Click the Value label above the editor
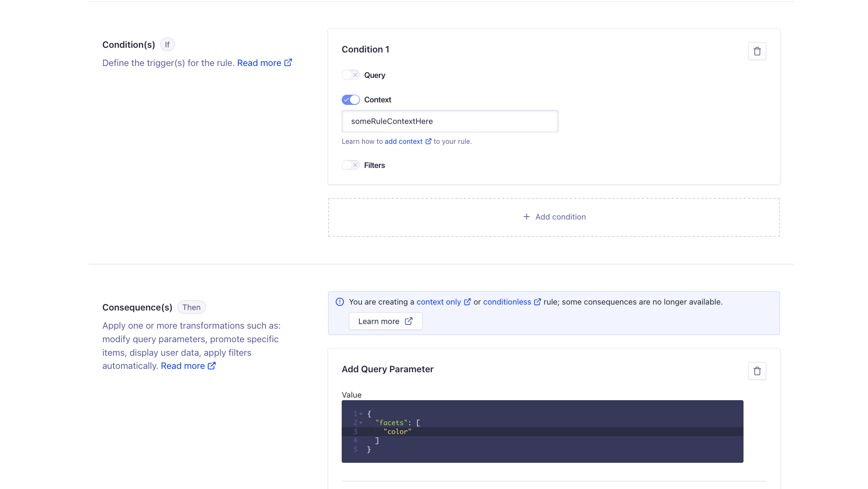 pyautogui.click(x=351, y=395)
